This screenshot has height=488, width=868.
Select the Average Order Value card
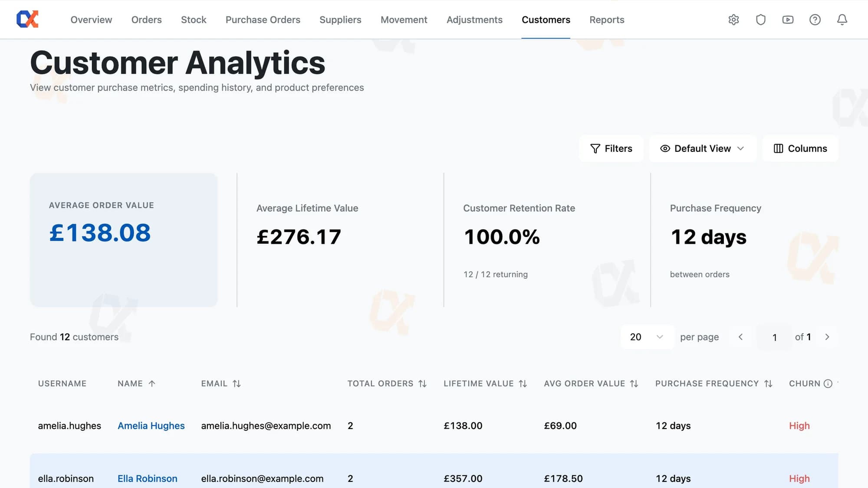click(124, 240)
